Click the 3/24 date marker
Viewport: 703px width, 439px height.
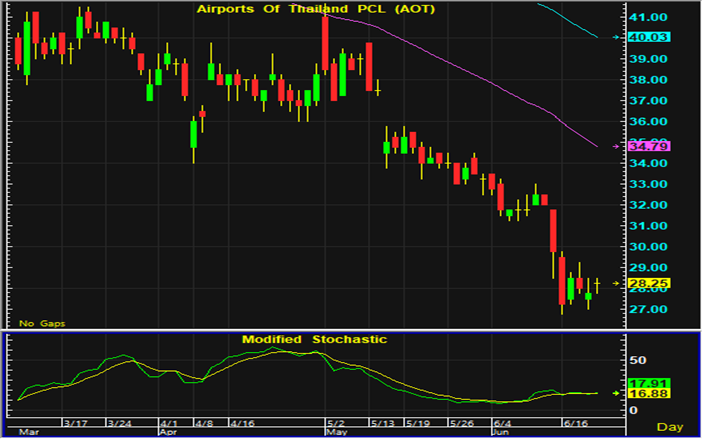(x=119, y=423)
